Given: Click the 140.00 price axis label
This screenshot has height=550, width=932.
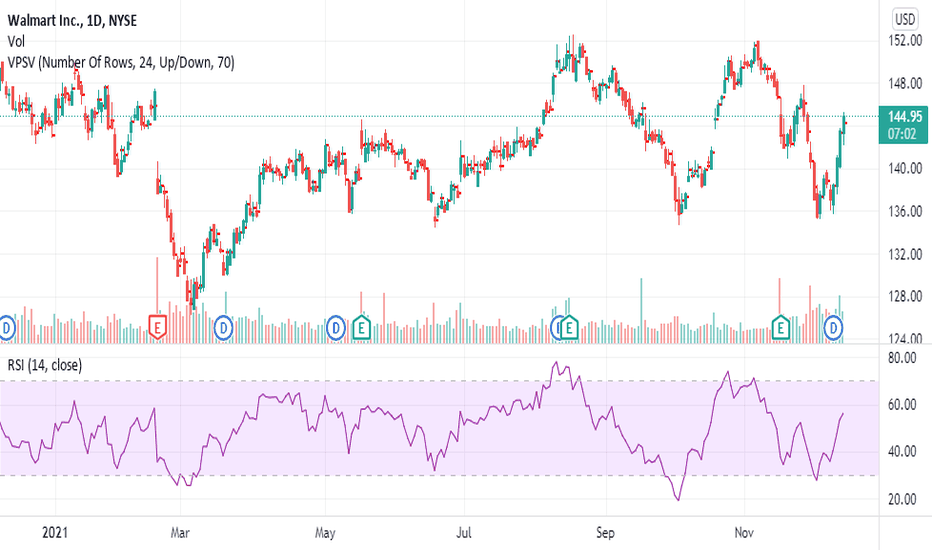Looking at the screenshot, I should [x=905, y=169].
